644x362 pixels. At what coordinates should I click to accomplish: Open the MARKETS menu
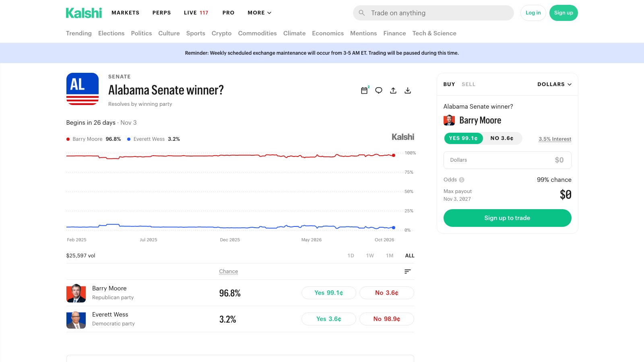126,13
